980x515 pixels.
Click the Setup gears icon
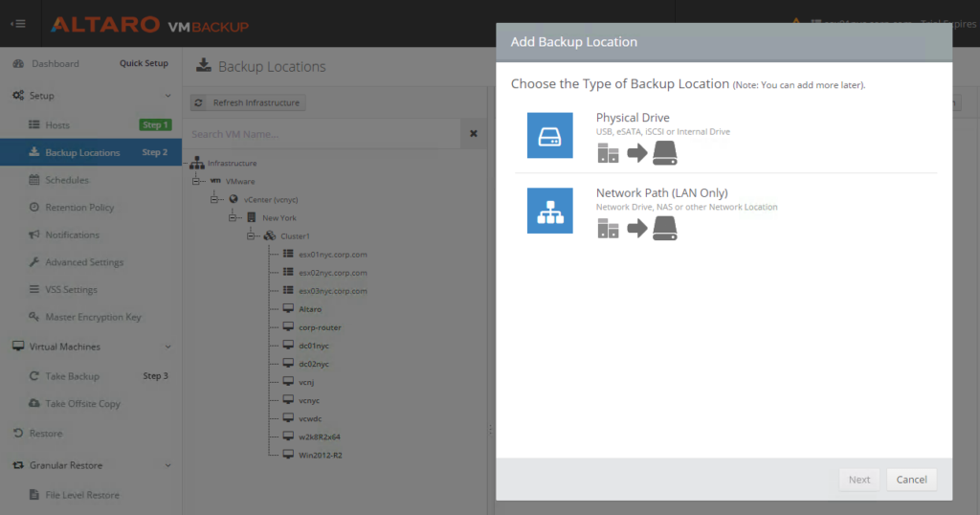coord(18,96)
